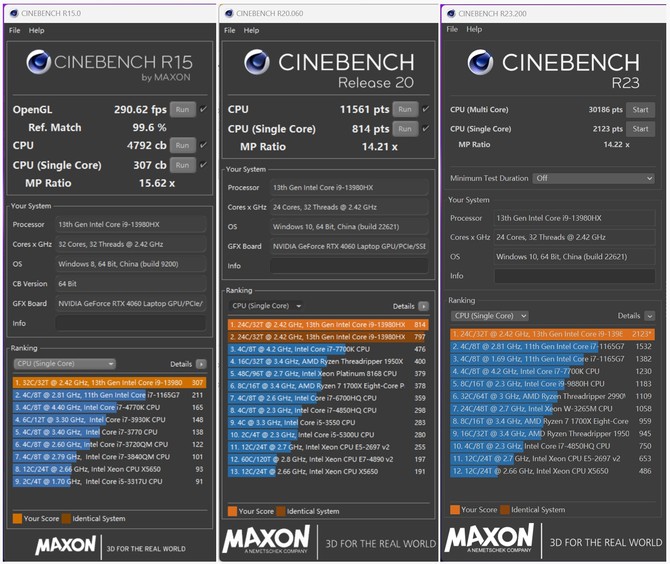The width and height of the screenshot is (670, 564).
Task: Click the MAXON logo in the R23 window
Action: coord(489,538)
